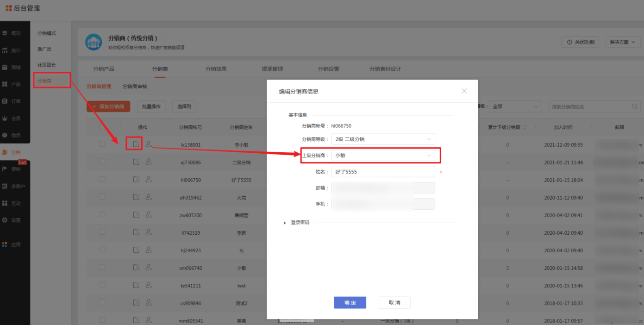Switch to the 提现管理 tab

272,69
